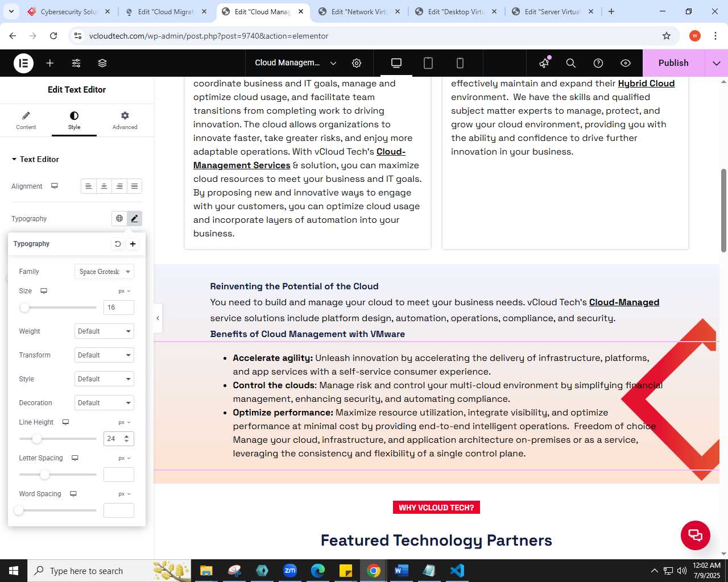Expand the Publish options arrow
The width and height of the screenshot is (728, 582).
tap(717, 63)
